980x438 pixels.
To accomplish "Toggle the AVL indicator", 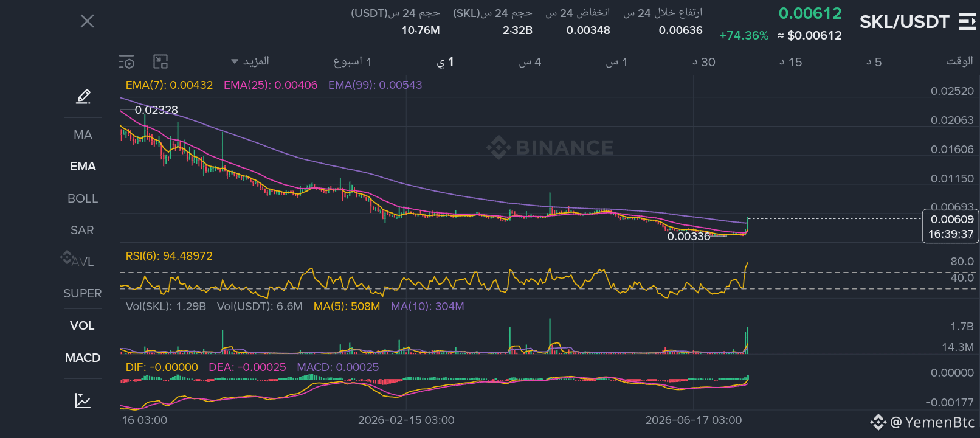I will [82, 262].
